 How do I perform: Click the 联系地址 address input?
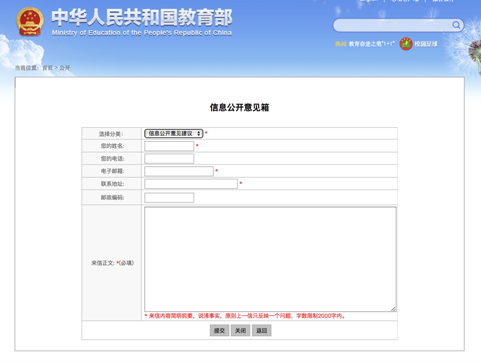tap(191, 184)
